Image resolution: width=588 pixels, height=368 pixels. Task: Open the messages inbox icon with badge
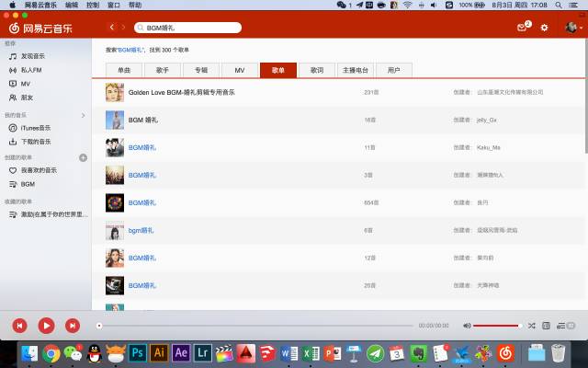pos(524,28)
